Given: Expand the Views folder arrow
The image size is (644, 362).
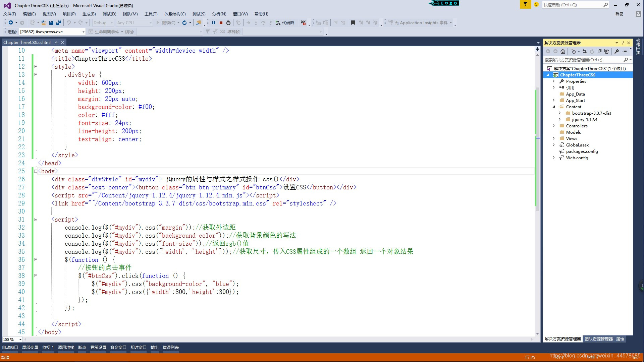Looking at the screenshot, I should 554,138.
